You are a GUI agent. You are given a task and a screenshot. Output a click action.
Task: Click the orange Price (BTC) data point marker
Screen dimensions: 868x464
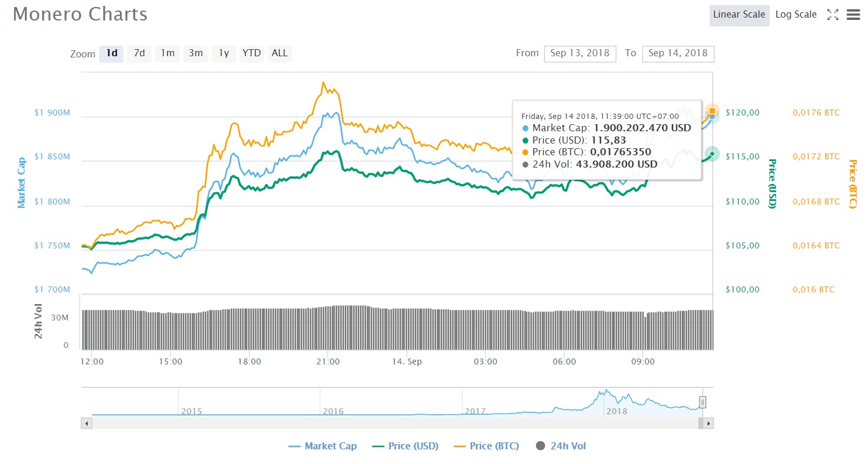712,111
